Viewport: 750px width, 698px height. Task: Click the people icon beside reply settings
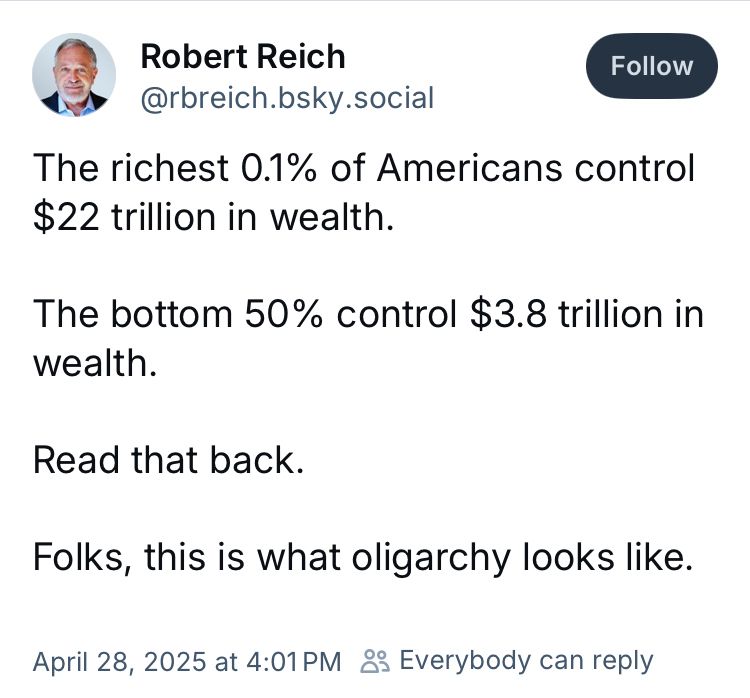(x=375, y=661)
